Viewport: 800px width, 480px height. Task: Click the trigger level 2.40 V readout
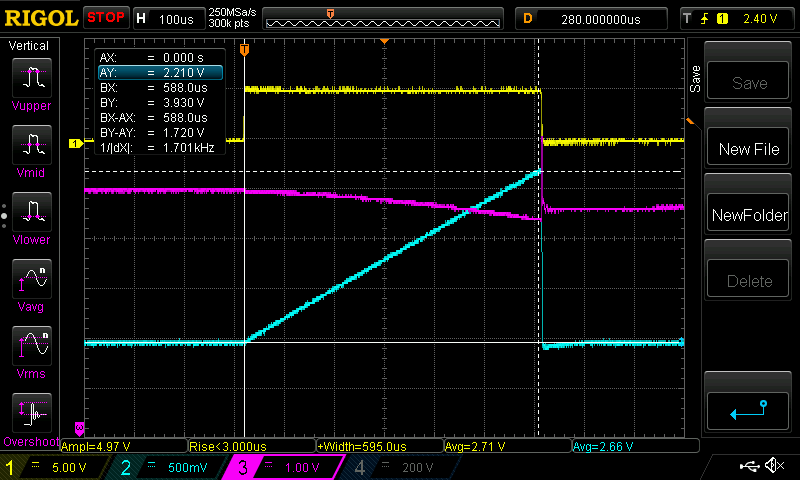click(x=737, y=18)
